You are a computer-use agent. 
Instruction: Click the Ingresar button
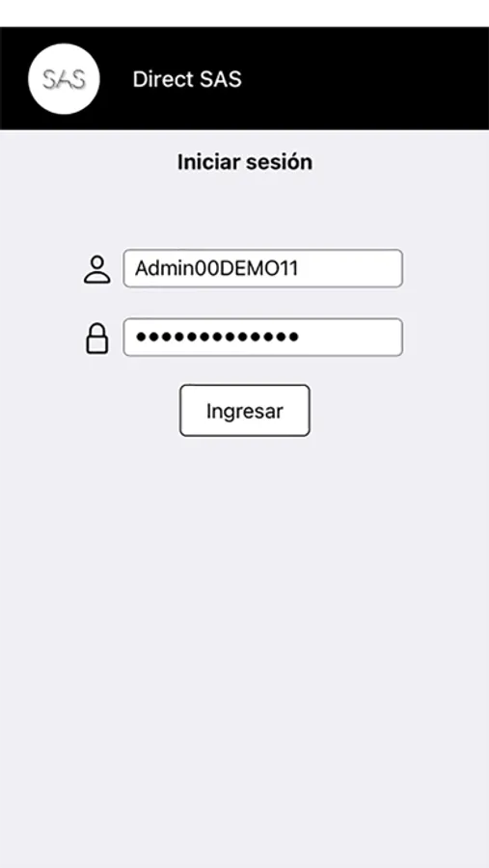pyautogui.click(x=244, y=411)
